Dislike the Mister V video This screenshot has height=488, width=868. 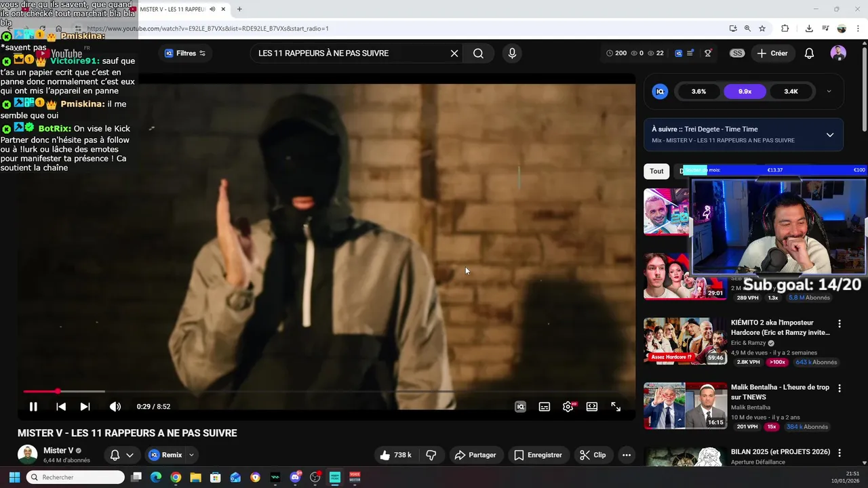pos(431,455)
